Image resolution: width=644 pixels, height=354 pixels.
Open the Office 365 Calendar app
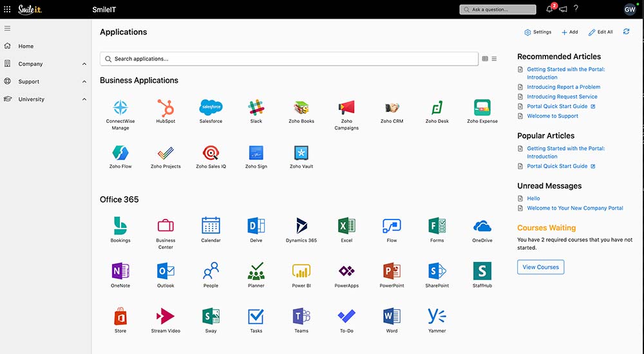click(x=211, y=226)
